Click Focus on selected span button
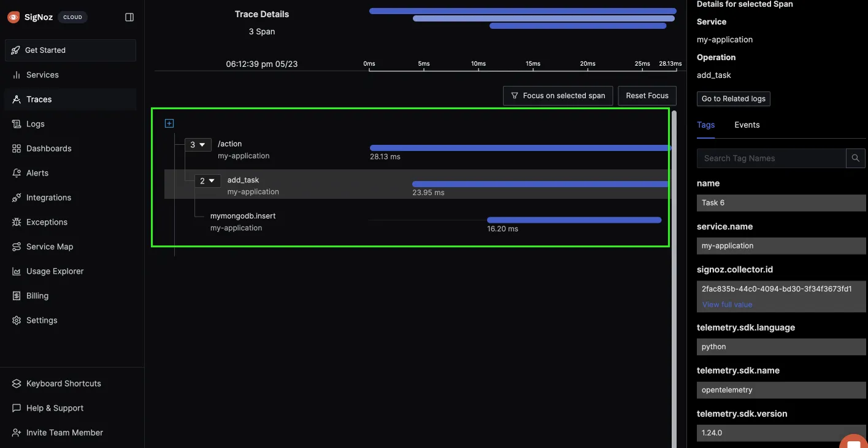Screen dimensions: 868x448 (558, 96)
